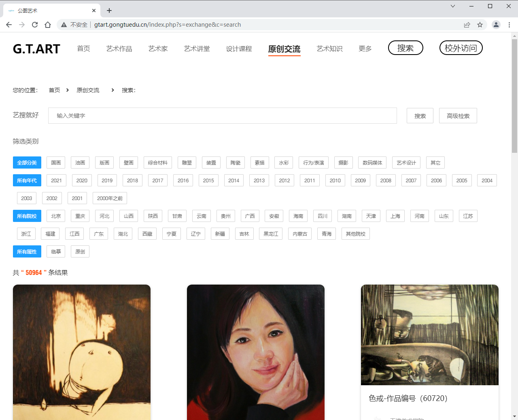This screenshot has height=420, width=518.
Task: Open the 设计课程 nav item
Action: [239, 49]
